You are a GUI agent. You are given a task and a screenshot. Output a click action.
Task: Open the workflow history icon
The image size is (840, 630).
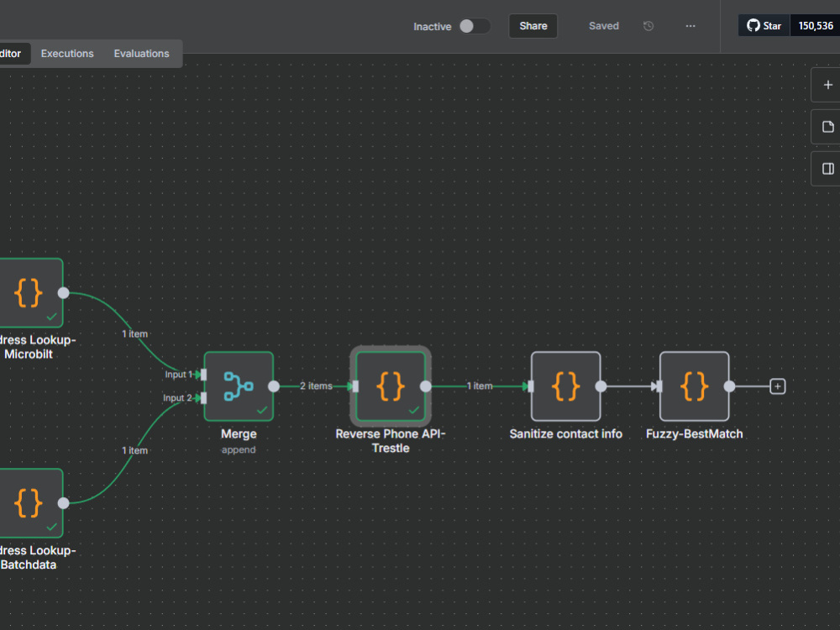point(648,26)
